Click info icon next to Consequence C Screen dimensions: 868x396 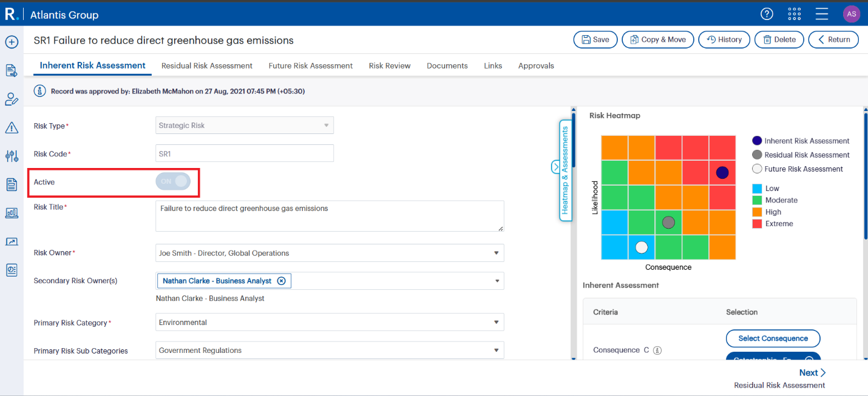[x=657, y=351]
